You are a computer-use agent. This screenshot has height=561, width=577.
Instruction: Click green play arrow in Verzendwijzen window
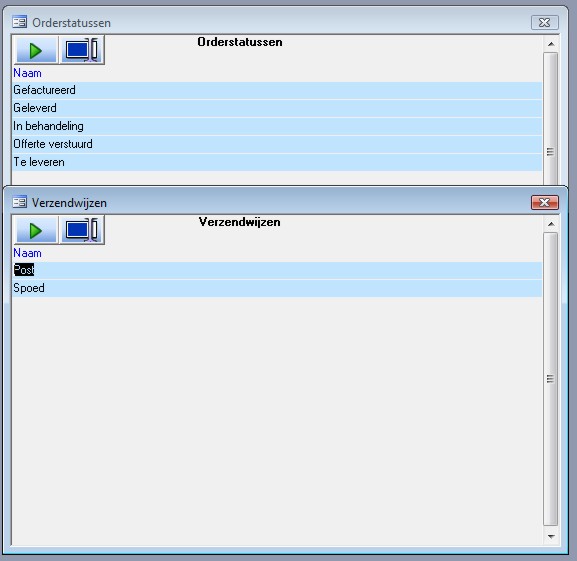point(36,231)
